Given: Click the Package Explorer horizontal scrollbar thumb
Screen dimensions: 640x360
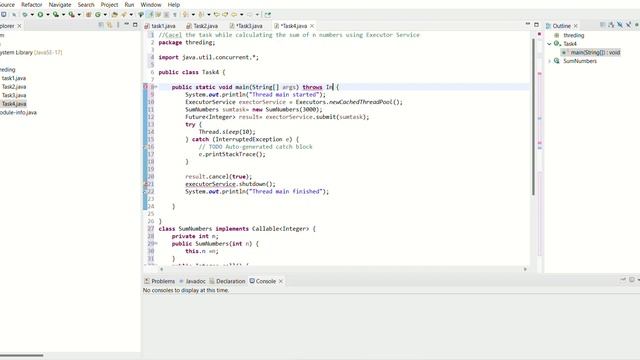Looking at the screenshot, I should click(21, 356).
